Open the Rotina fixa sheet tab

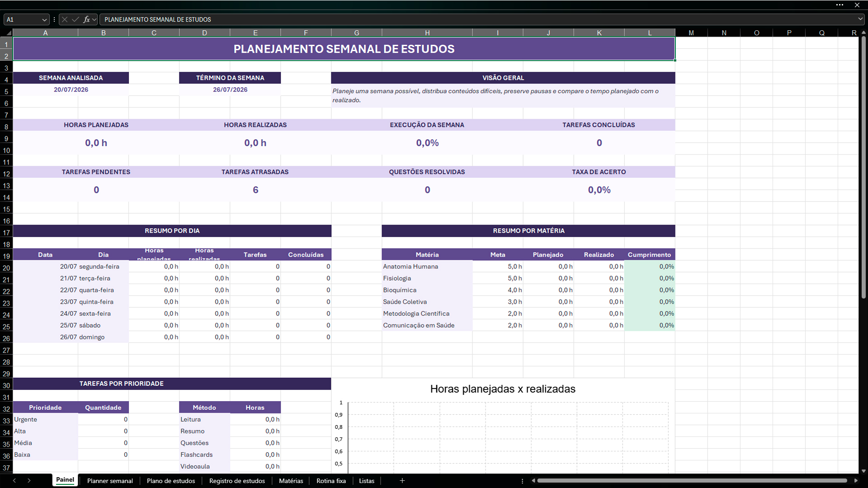[x=331, y=481]
